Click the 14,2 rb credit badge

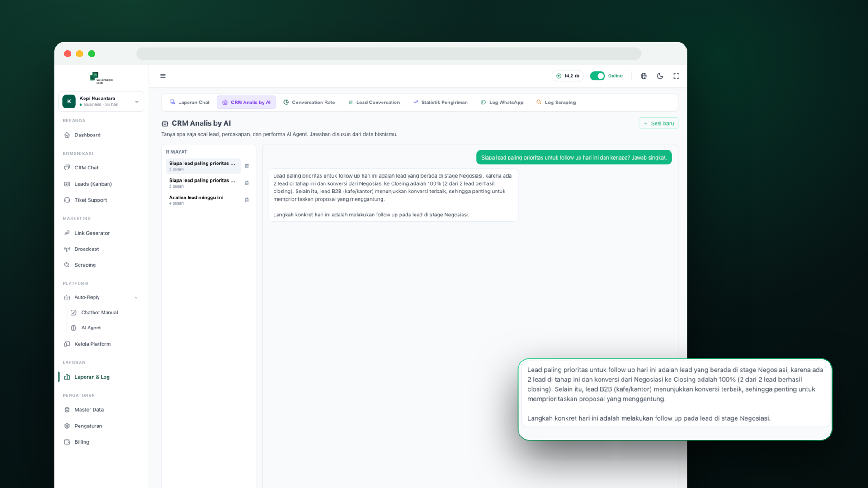pyautogui.click(x=567, y=76)
